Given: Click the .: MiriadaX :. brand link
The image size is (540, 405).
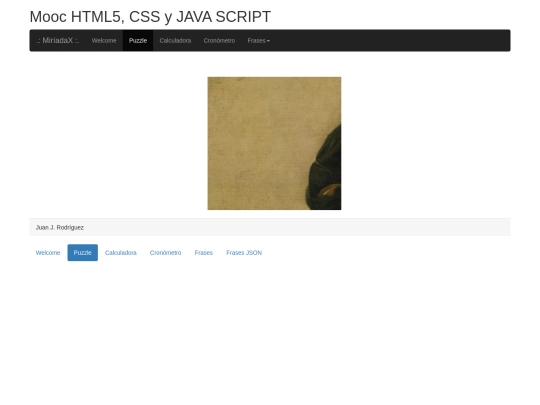Looking at the screenshot, I should pos(58,41).
